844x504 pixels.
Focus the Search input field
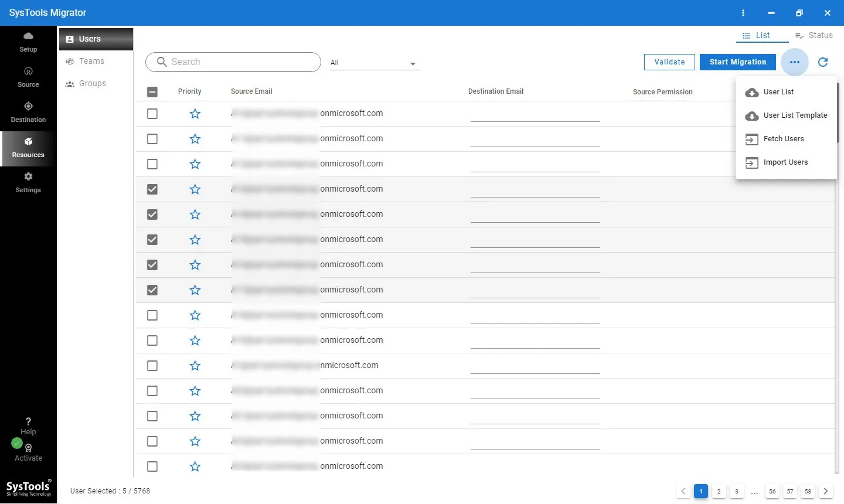pos(233,62)
